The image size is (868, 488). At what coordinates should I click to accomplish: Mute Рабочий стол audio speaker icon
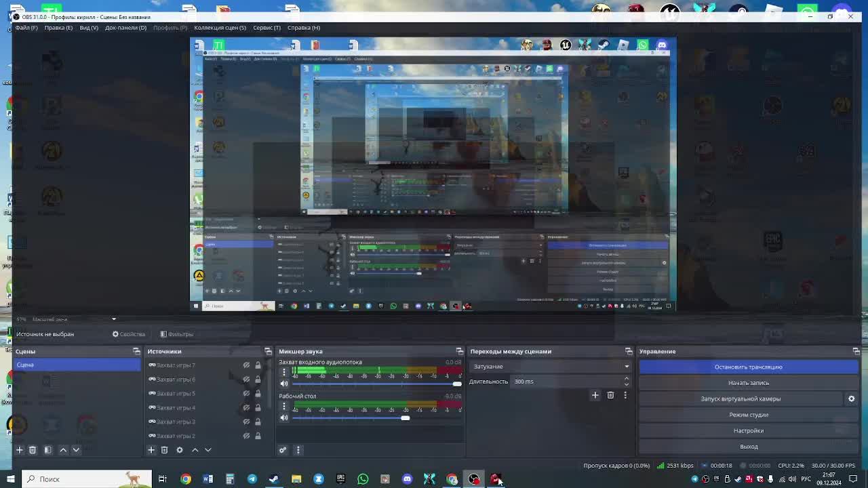point(284,418)
